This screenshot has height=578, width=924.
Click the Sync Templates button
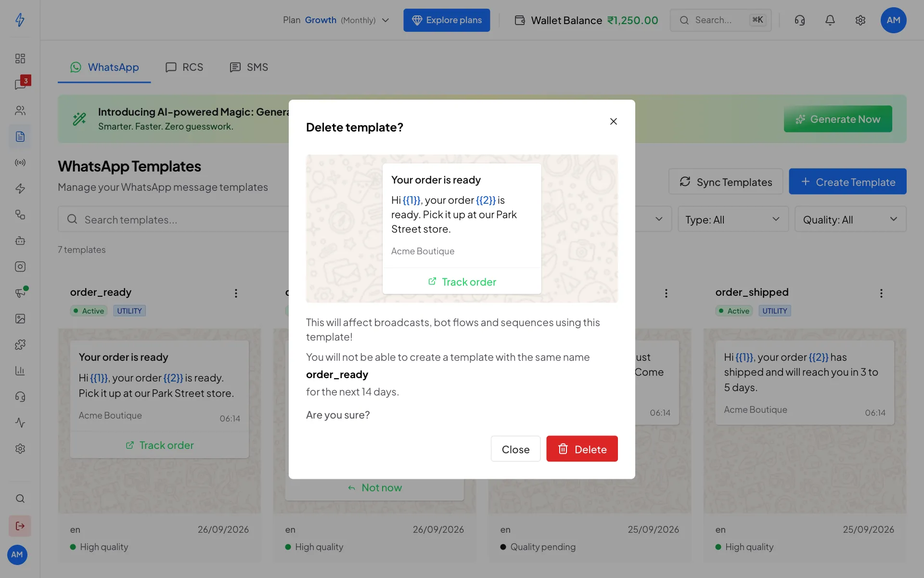pos(726,182)
